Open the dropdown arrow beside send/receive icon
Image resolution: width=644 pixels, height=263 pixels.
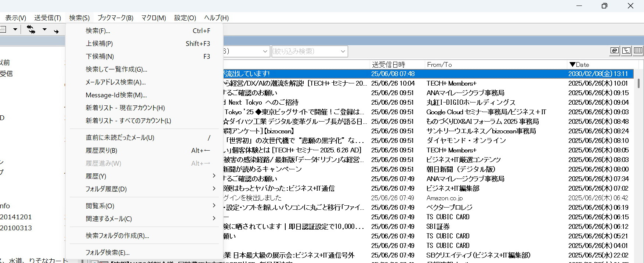tap(44, 29)
